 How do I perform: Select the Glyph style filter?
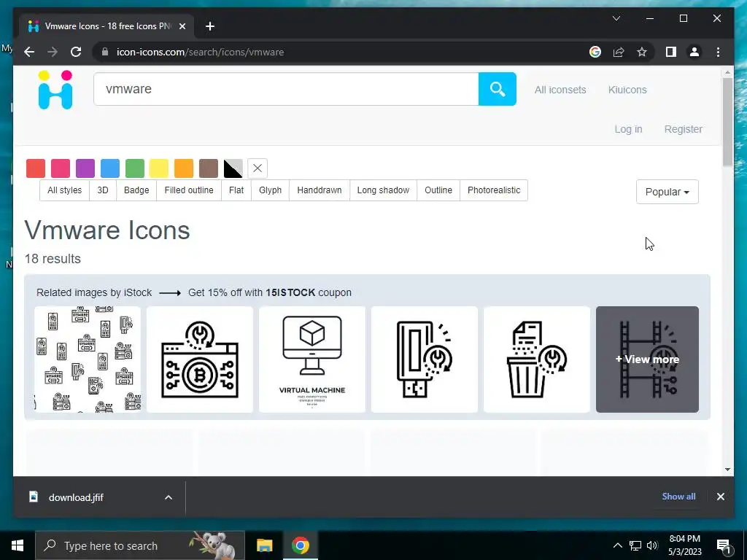(270, 190)
